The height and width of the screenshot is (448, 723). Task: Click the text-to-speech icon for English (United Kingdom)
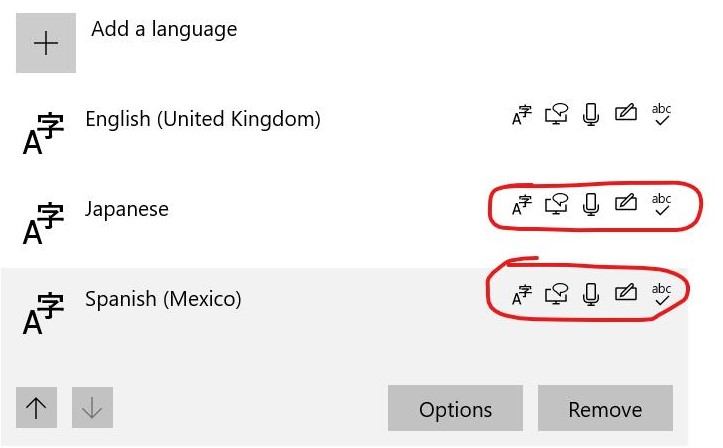point(556,114)
